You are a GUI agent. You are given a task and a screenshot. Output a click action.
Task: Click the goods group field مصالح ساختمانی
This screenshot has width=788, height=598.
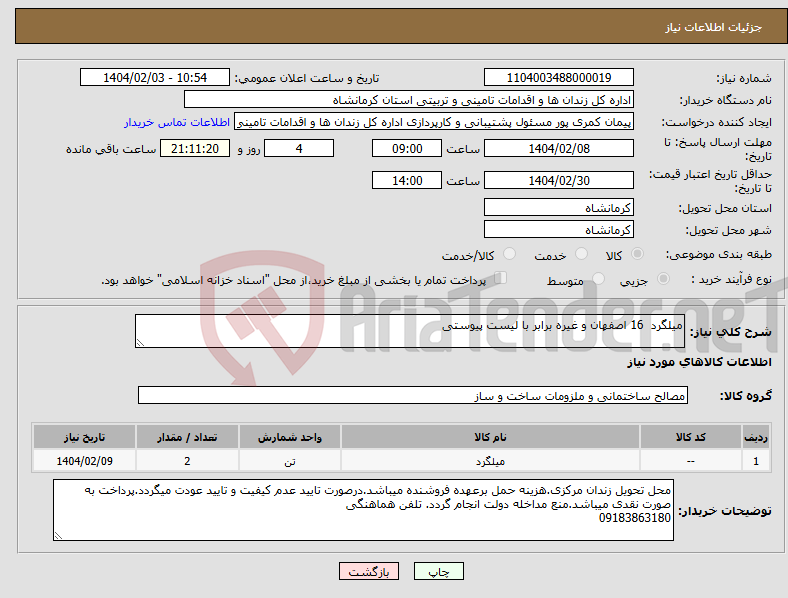pyautogui.click(x=413, y=395)
